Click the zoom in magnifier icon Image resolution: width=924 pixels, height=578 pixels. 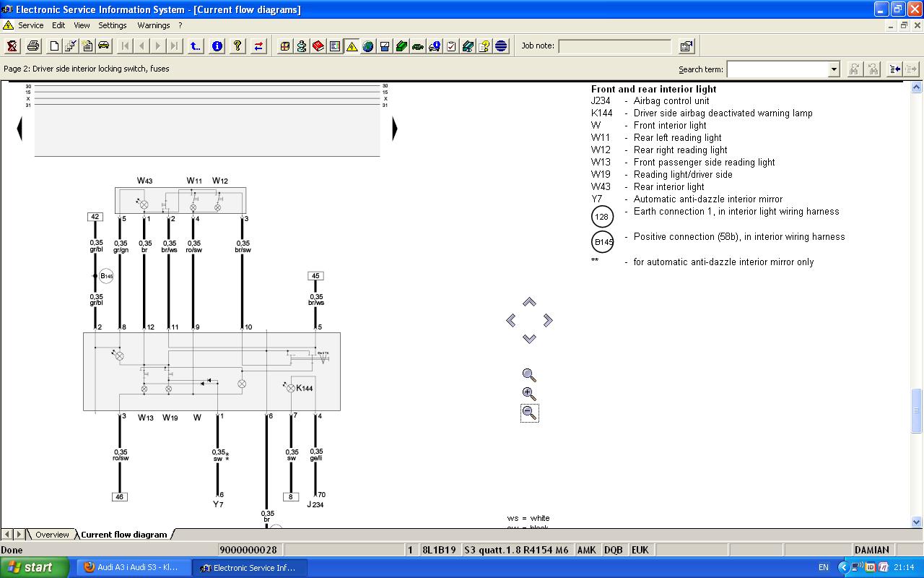point(529,394)
